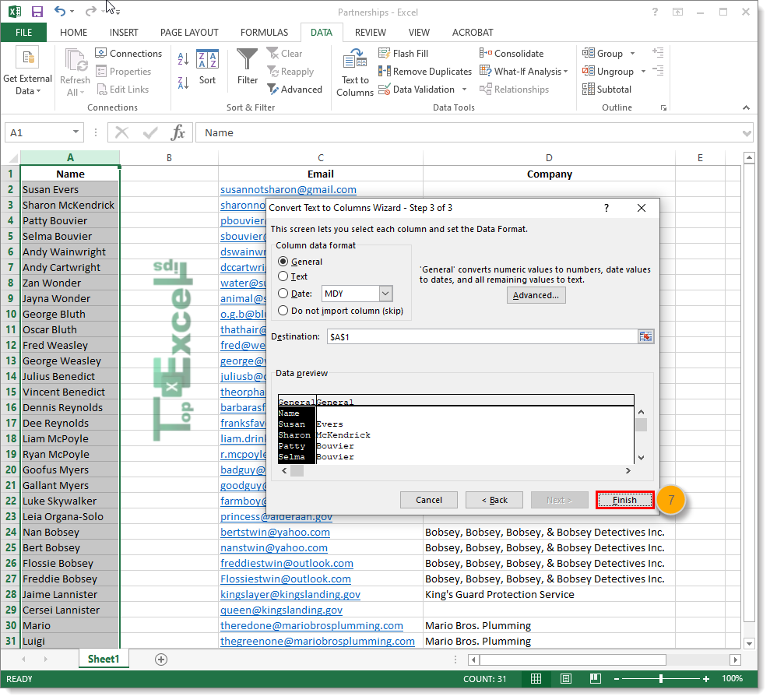Select column D header
This screenshot has width=770, height=700.
click(549, 158)
